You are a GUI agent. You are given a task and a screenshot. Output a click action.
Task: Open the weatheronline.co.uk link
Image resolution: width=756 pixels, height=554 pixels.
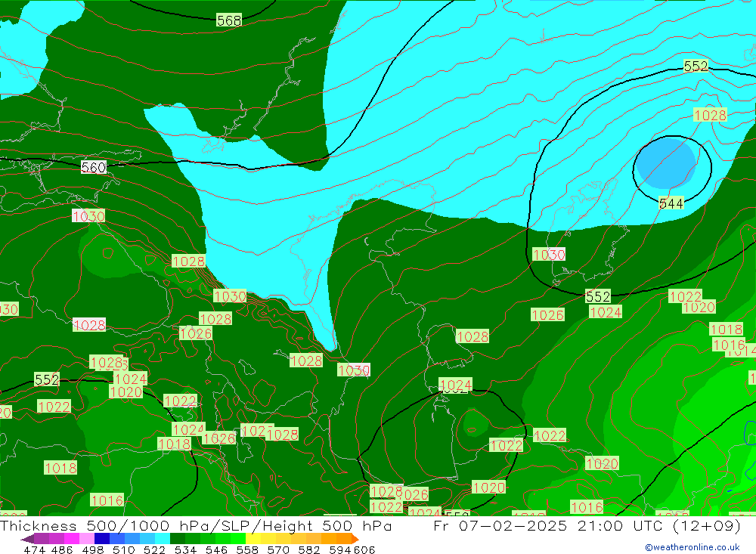click(692, 547)
